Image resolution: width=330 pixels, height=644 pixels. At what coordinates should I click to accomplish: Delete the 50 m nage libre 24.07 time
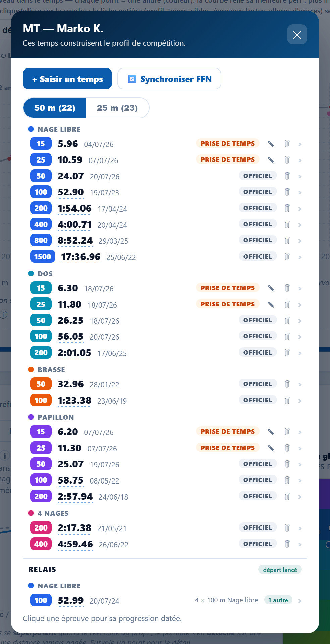point(287,176)
